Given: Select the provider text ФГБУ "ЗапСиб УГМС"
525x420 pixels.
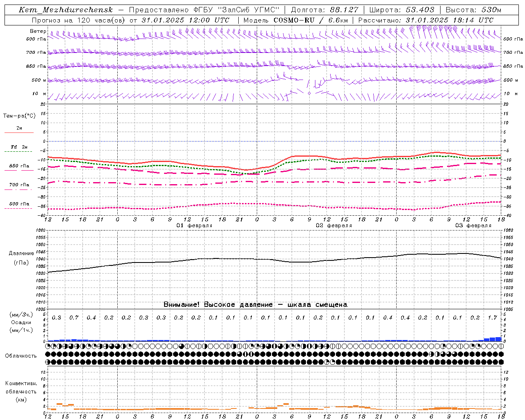Looking at the screenshot, I should pyautogui.click(x=237, y=10).
